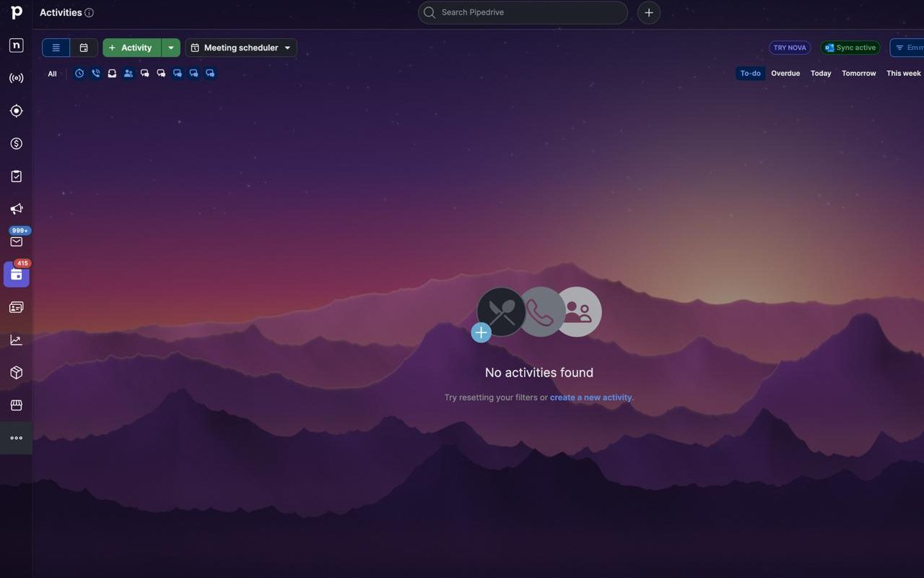Follow the 'create a new activity' link
The image size is (924, 578).
pos(590,397)
